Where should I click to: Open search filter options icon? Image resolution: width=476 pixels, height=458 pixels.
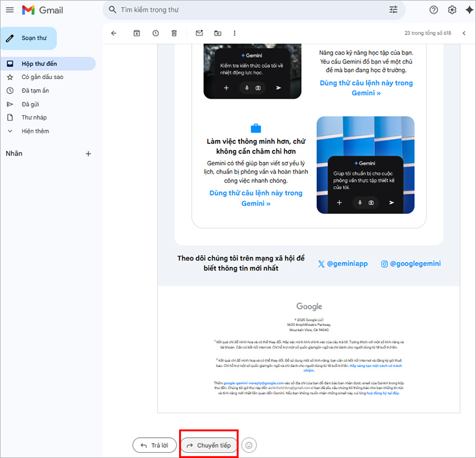tap(393, 10)
